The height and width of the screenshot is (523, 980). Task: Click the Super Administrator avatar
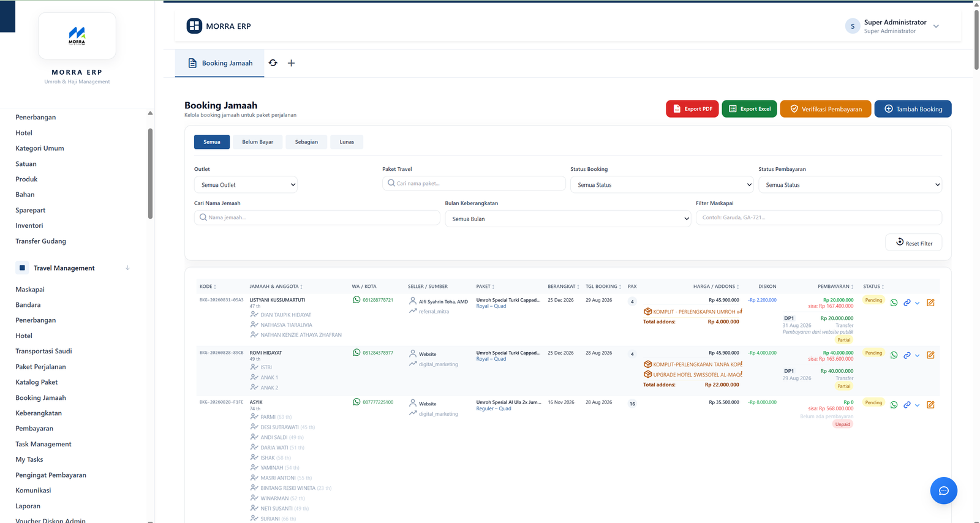[853, 26]
